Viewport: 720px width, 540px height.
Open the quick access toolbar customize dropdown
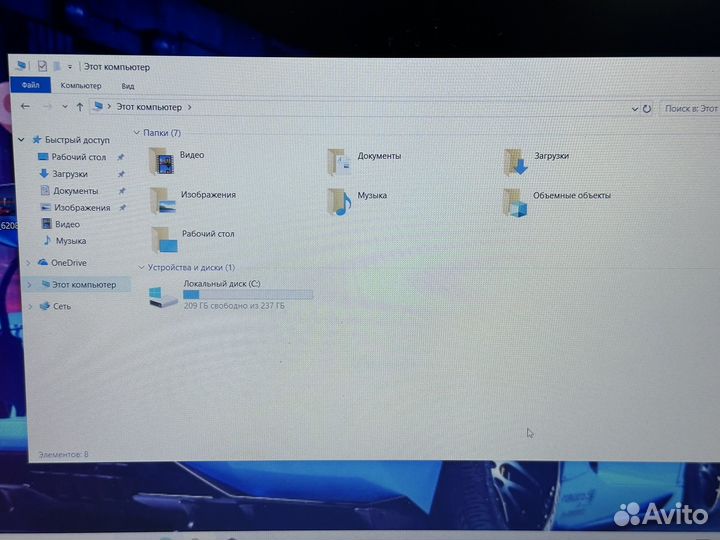click(70, 67)
